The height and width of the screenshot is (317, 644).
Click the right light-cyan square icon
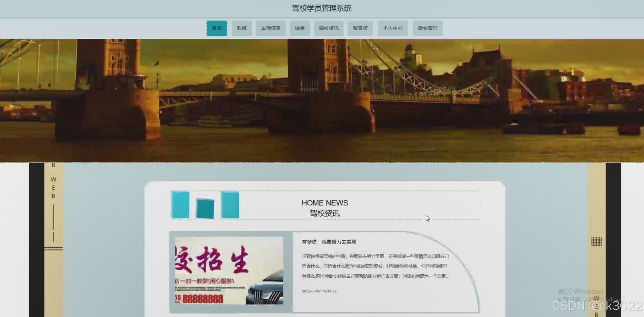coord(230,205)
